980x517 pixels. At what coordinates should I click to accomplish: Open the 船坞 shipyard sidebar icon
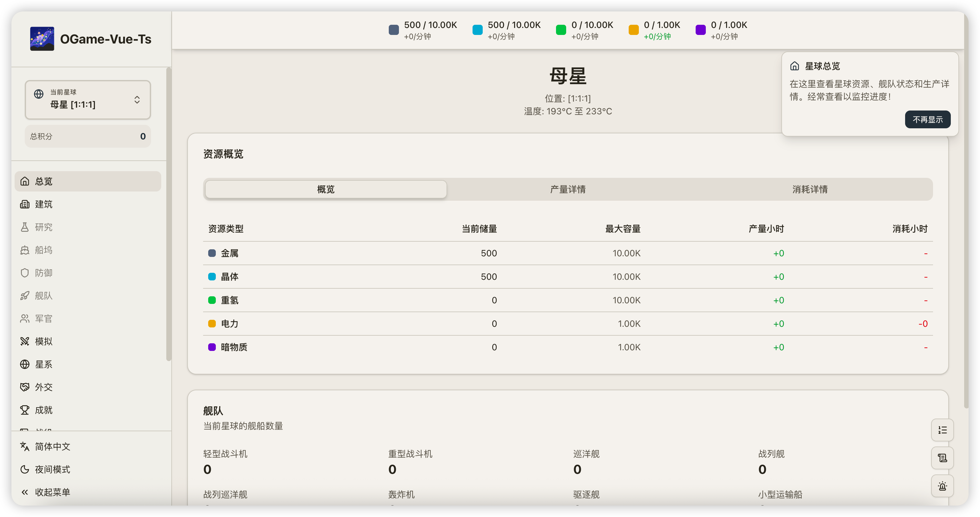click(x=25, y=250)
